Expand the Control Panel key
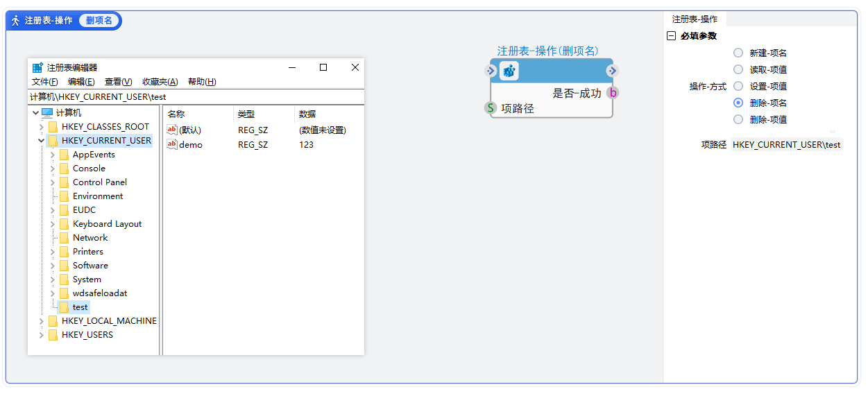 53,182
